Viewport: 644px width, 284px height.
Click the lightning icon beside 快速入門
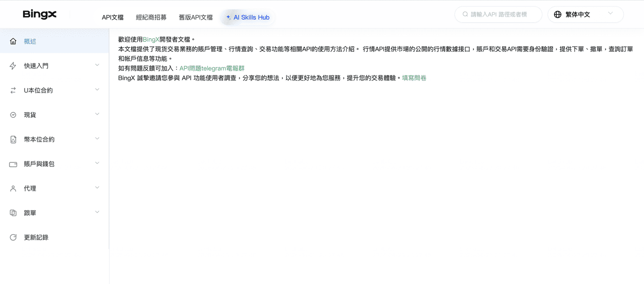(13, 66)
